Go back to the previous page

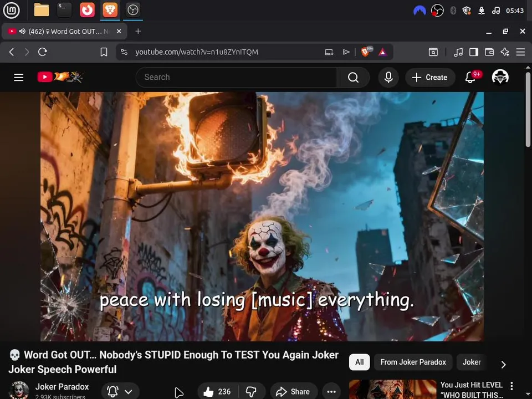point(12,52)
